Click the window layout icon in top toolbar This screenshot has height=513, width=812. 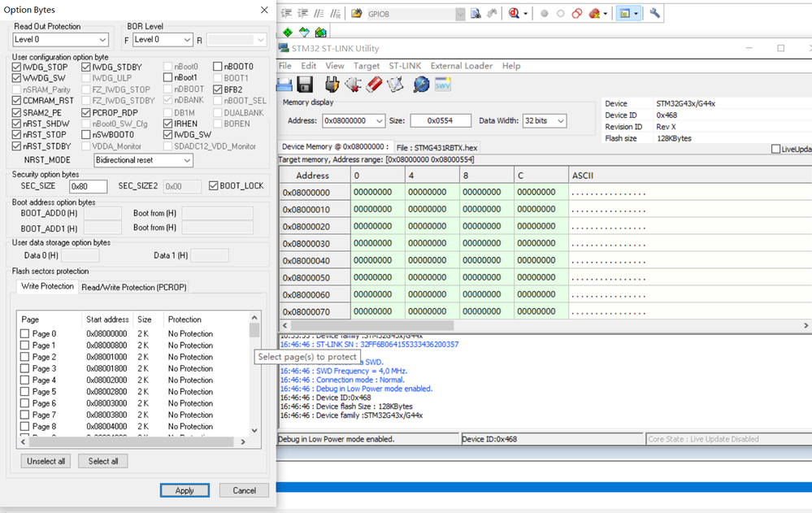[624, 14]
